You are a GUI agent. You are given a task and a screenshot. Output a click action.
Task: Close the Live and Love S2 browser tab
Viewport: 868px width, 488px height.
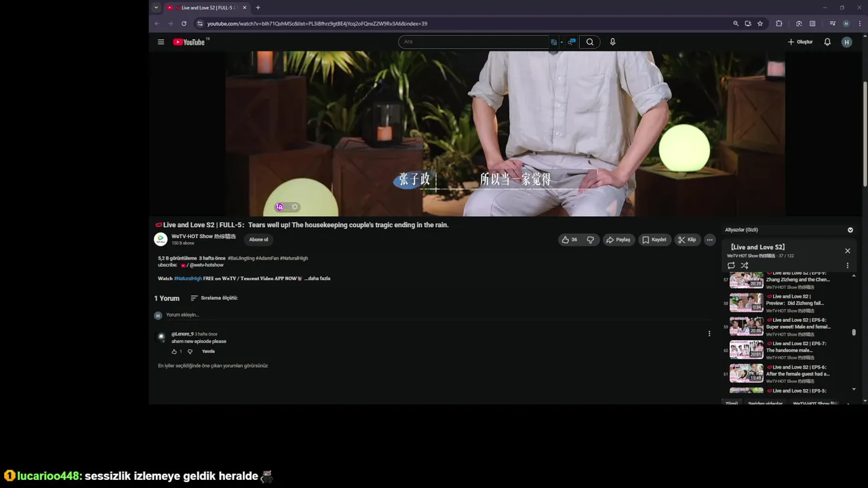[x=244, y=7]
